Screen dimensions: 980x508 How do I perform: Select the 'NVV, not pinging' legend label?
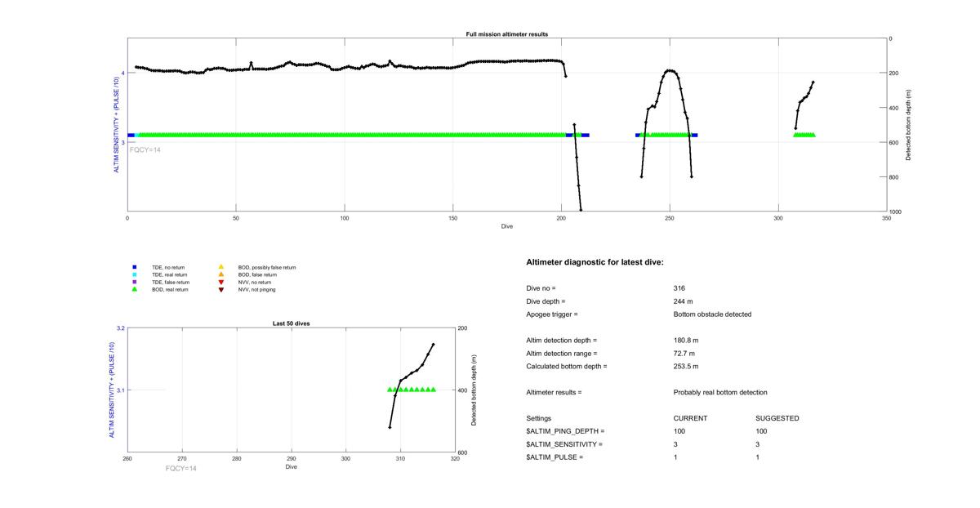[x=257, y=289]
